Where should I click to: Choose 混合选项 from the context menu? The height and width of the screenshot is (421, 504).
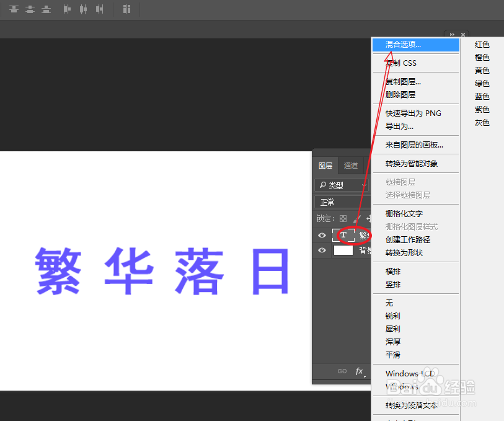pos(403,45)
